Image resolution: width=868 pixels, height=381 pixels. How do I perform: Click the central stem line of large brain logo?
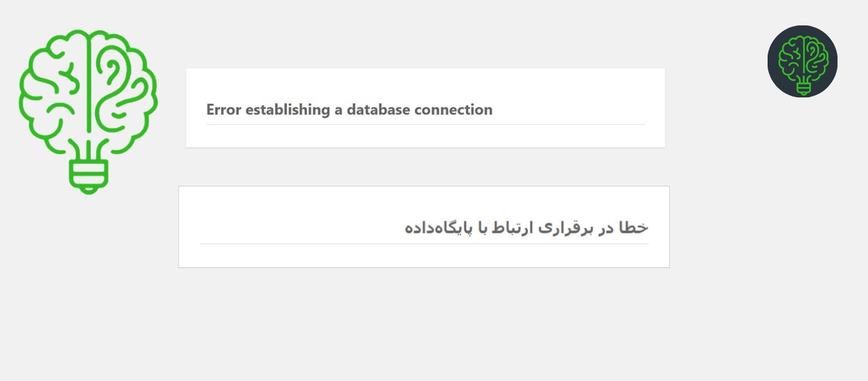pyautogui.click(x=88, y=83)
